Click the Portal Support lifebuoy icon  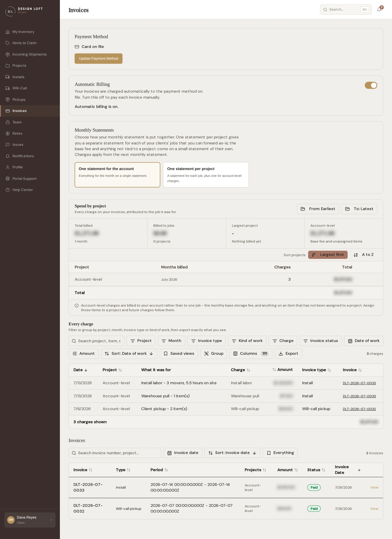coord(8,178)
